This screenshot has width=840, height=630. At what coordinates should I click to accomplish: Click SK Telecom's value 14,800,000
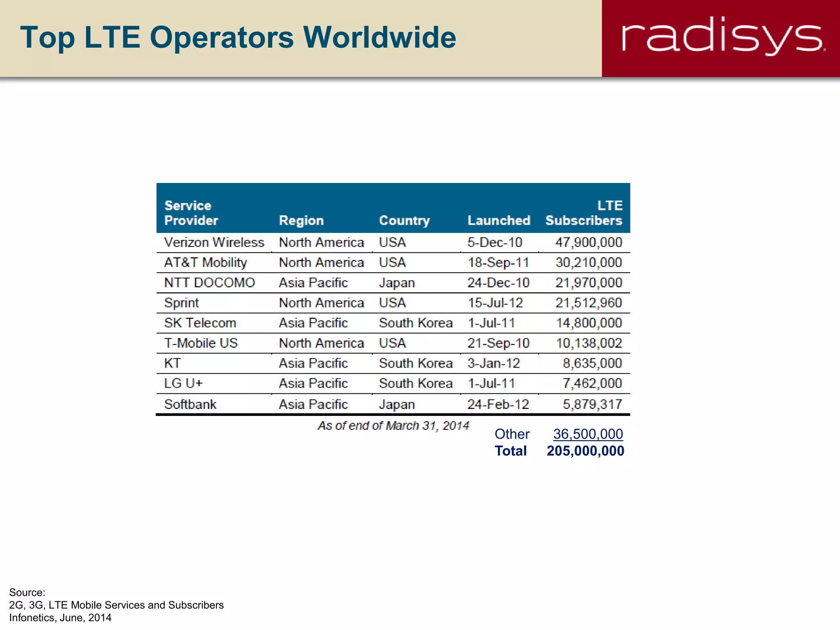[589, 323]
